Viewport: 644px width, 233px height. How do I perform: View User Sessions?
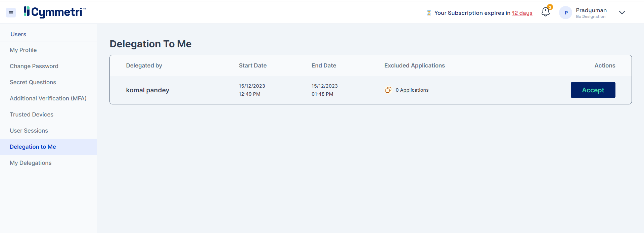coord(29,131)
